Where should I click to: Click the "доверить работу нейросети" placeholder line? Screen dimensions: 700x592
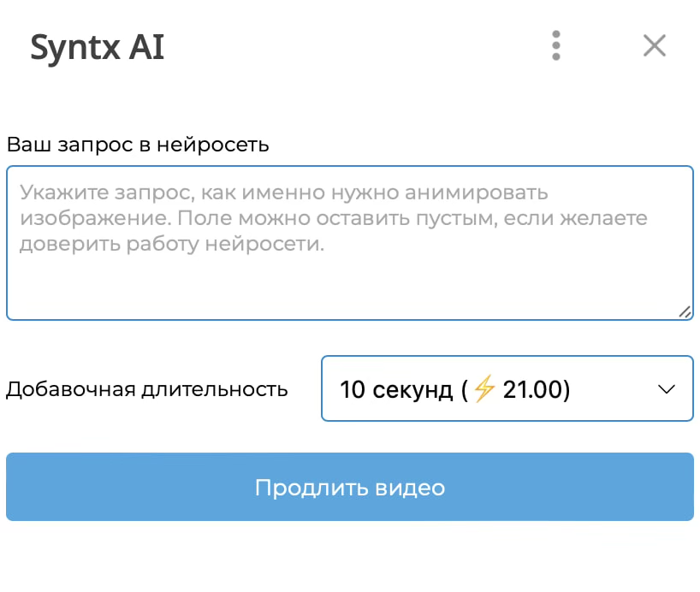pos(172,244)
